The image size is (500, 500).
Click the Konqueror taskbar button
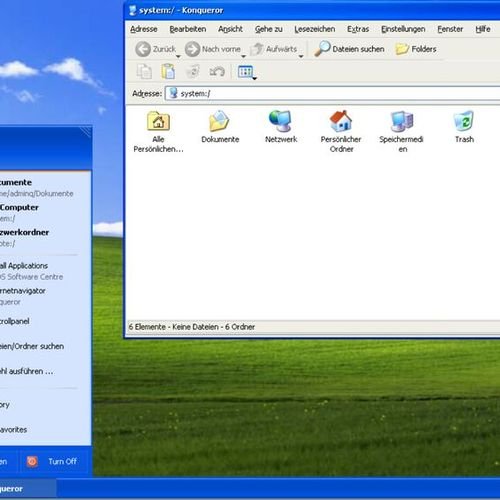(28, 489)
